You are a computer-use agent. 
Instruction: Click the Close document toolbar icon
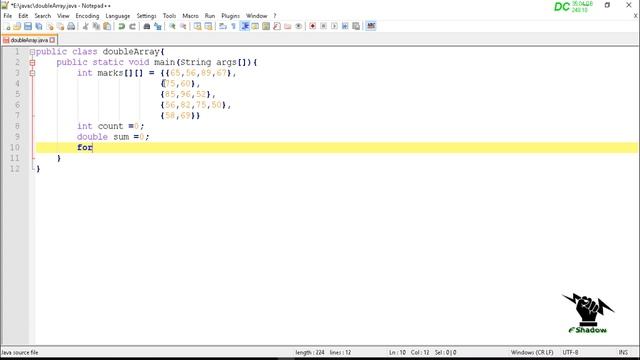tap(50, 26)
